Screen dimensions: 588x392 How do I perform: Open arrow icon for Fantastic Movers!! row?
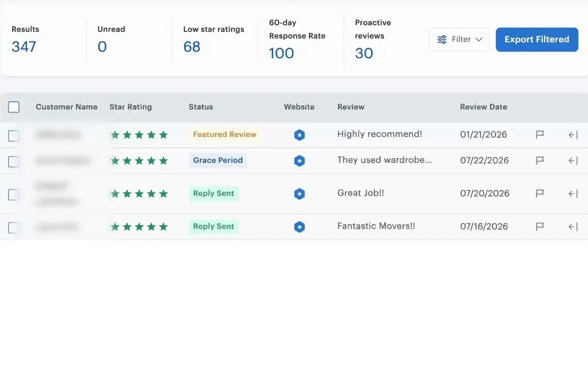point(573,227)
